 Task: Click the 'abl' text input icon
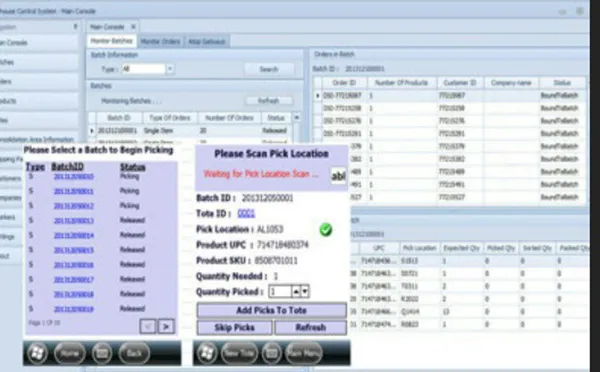click(x=338, y=176)
